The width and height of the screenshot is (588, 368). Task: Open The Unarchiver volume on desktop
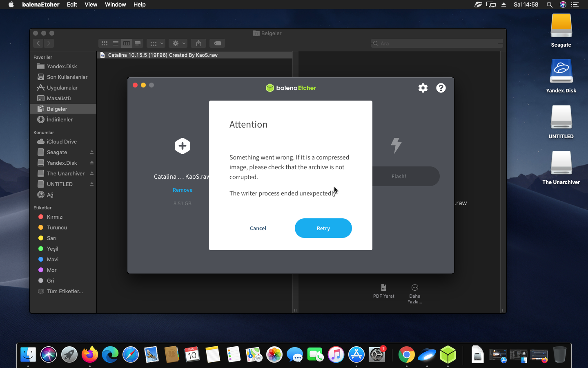tap(561, 168)
